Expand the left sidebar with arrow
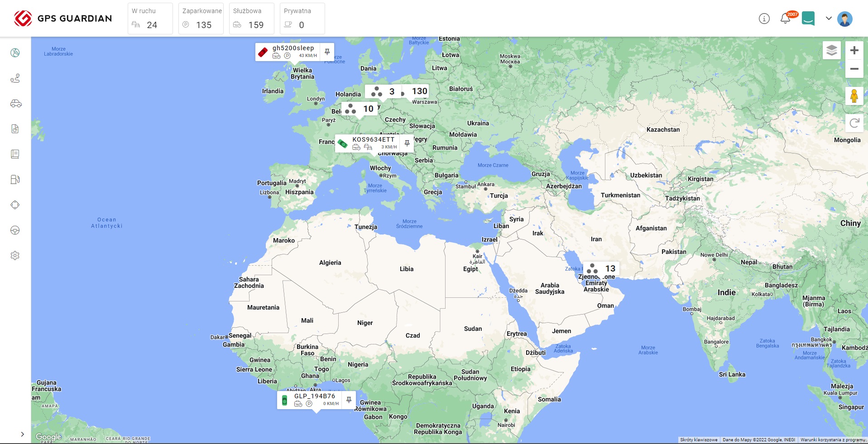Viewport: 868px width, 444px height. [22, 434]
